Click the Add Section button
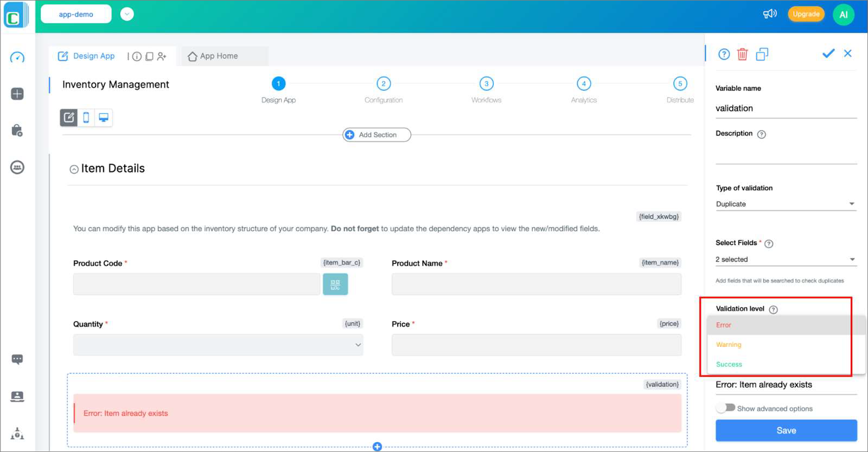The height and width of the screenshot is (452, 868). (x=377, y=135)
